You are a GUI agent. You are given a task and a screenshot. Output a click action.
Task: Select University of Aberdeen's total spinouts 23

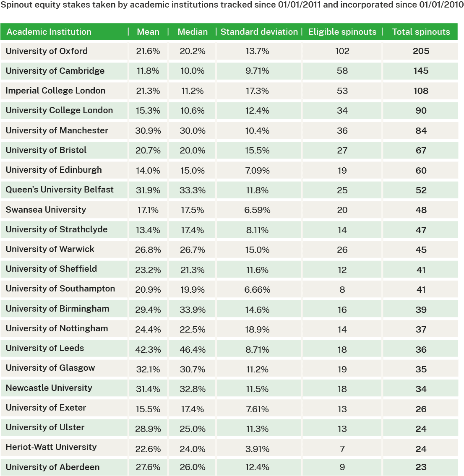tap(421, 467)
